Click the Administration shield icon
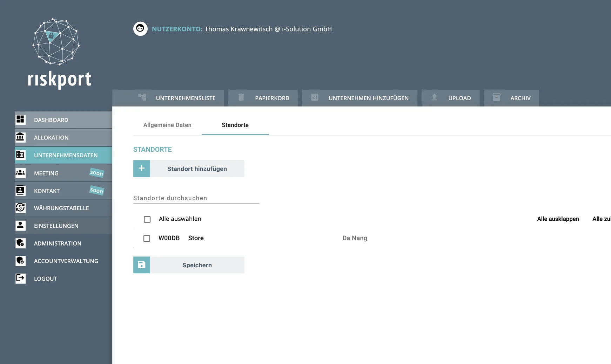The width and height of the screenshot is (611, 364). 20,243
